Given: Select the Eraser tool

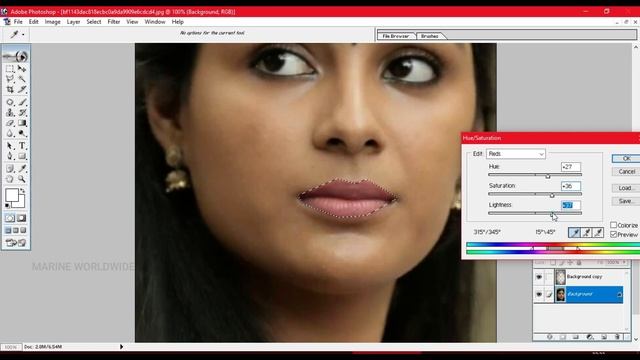Looking at the screenshot, I should (x=10, y=123).
